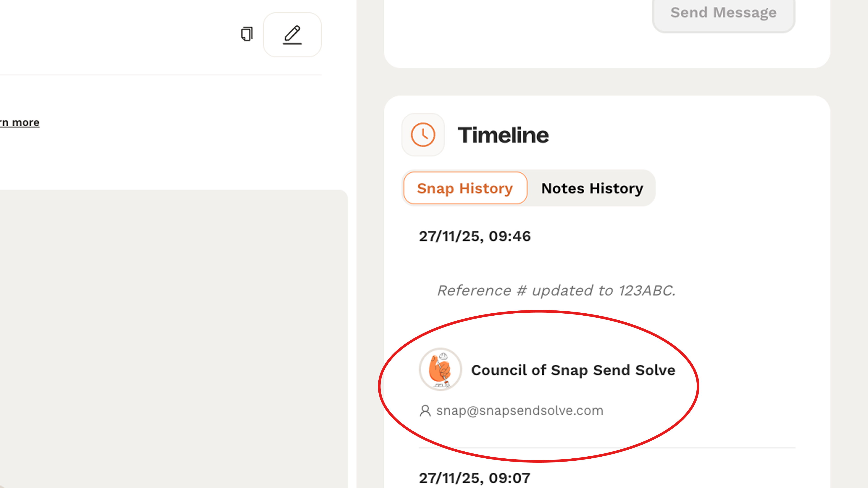
Task: Click the Council of Snap Send Solve avatar
Action: tap(440, 369)
